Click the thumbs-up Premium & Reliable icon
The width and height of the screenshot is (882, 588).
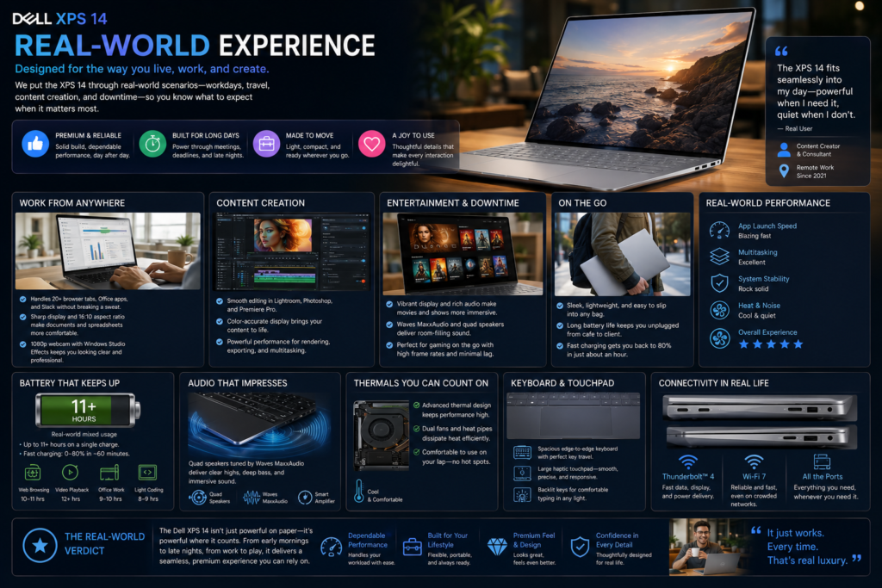click(34, 144)
